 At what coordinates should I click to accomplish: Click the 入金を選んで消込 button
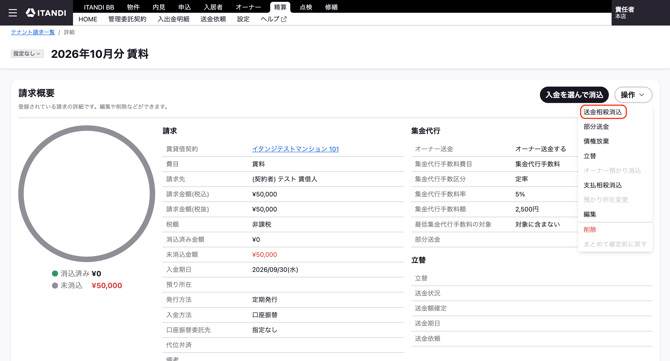point(574,95)
